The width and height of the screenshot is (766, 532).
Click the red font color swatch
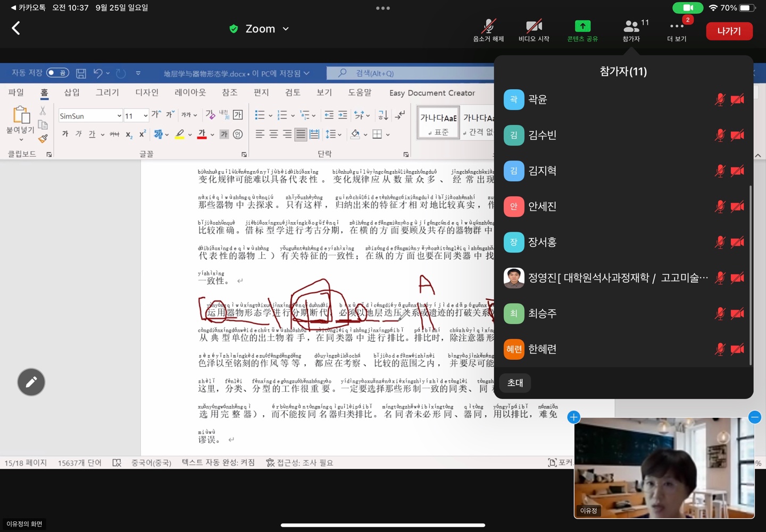pyautogui.click(x=202, y=135)
